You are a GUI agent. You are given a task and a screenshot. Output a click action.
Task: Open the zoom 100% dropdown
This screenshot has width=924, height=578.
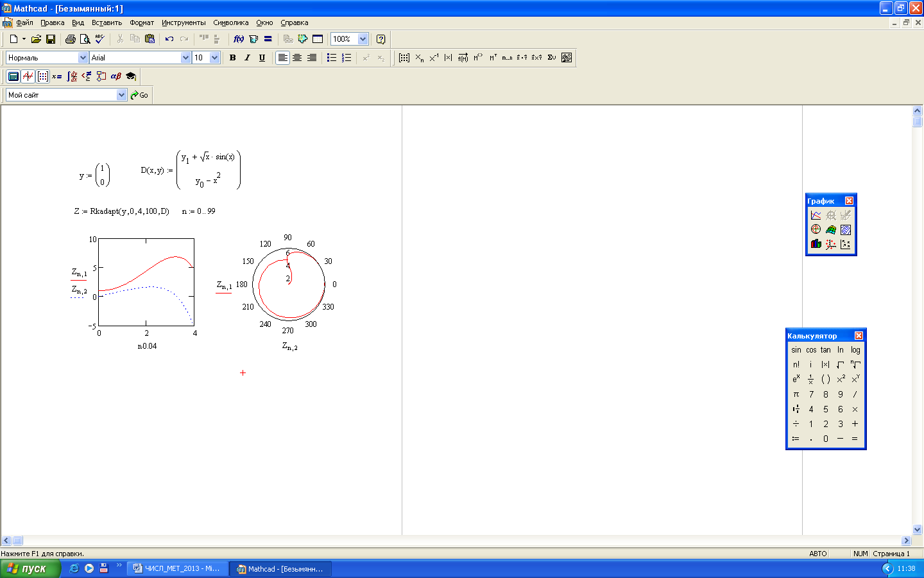[x=363, y=39]
